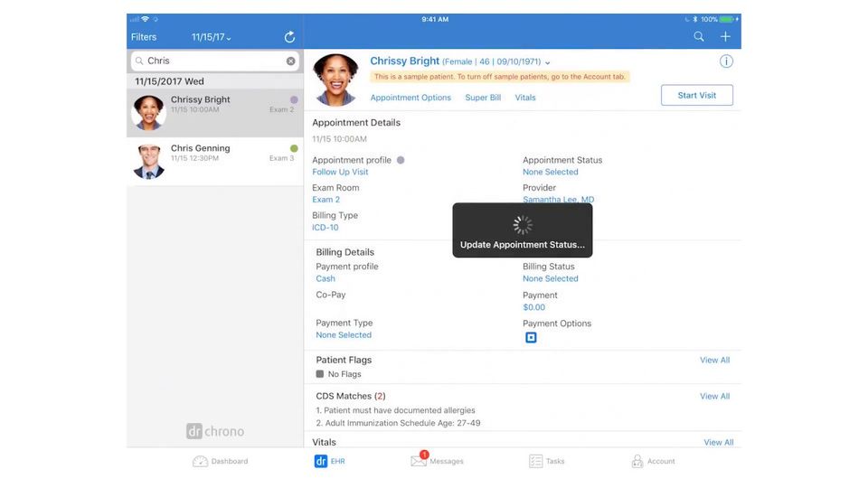This screenshot has width=868, height=488.
Task: Open the Super Bill link
Action: point(483,98)
